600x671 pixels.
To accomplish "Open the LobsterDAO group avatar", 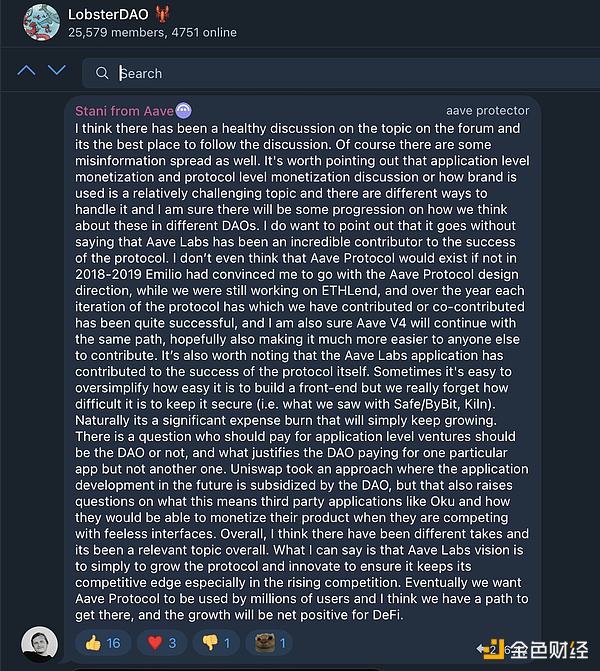I will [x=41, y=22].
